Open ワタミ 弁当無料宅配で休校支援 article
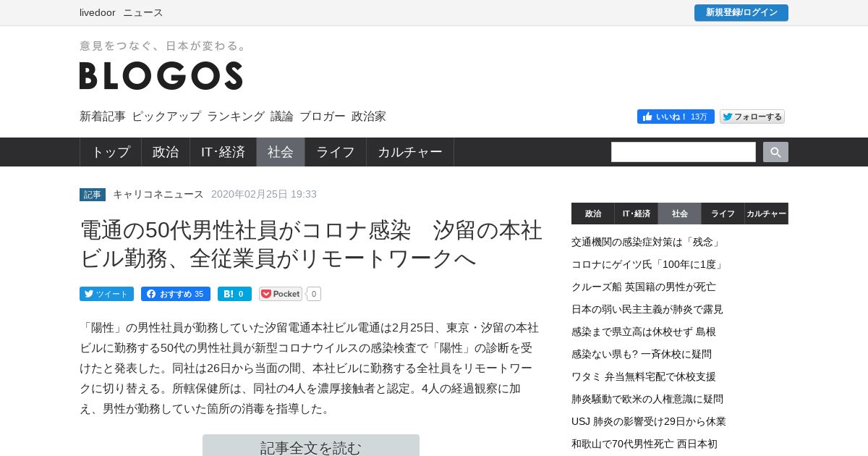This screenshot has width=868, height=456. click(644, 376)
